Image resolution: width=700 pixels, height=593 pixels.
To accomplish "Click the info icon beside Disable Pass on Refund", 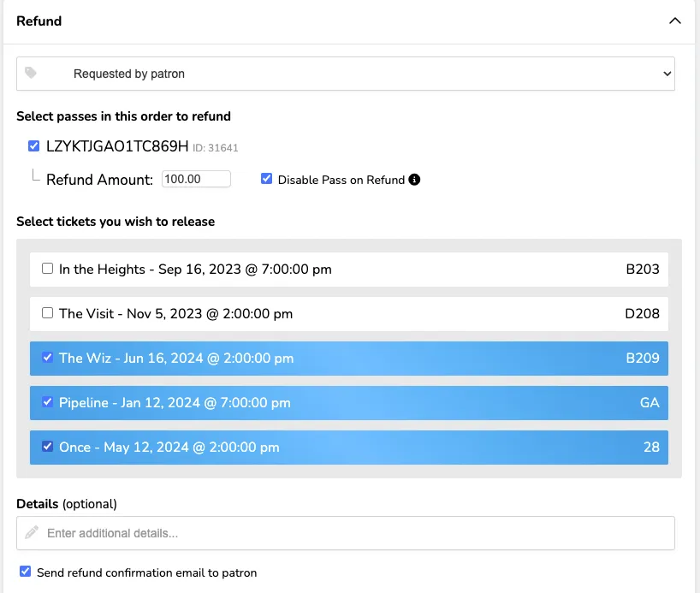I will coord(414,180).
